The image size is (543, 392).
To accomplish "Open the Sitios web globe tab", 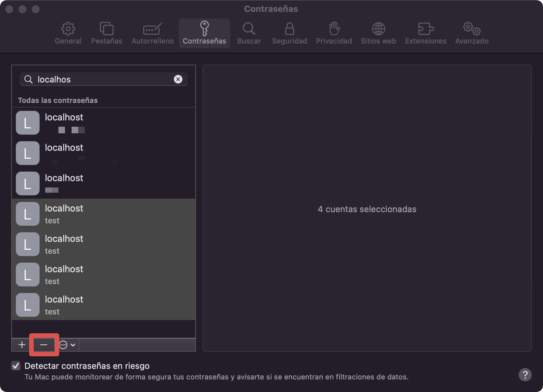I will 378,33.
